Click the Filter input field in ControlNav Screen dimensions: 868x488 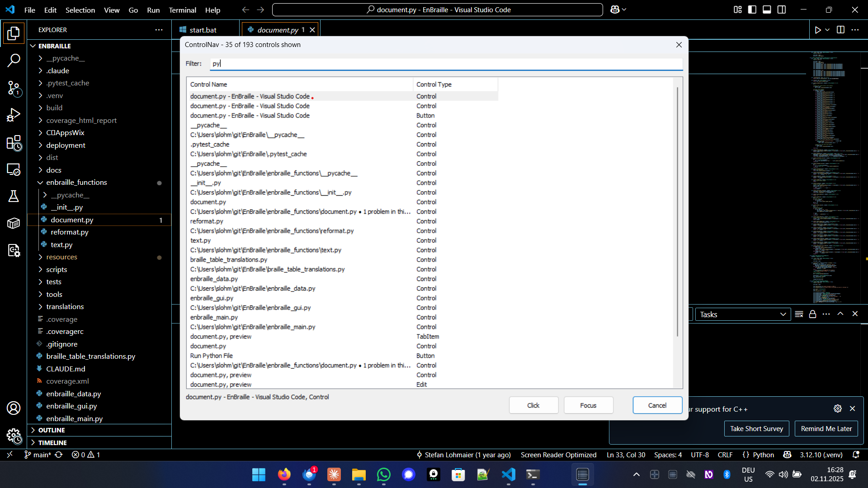[445, 64]
